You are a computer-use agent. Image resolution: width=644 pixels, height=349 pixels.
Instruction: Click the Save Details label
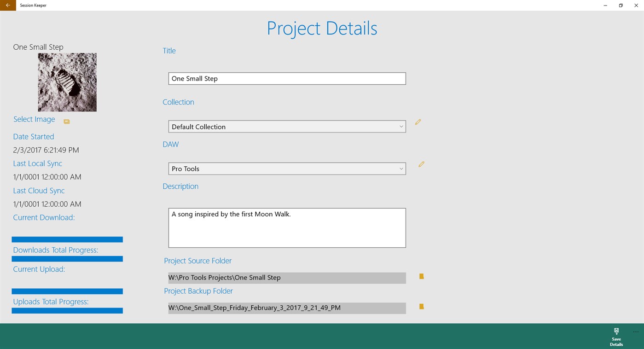616,342
